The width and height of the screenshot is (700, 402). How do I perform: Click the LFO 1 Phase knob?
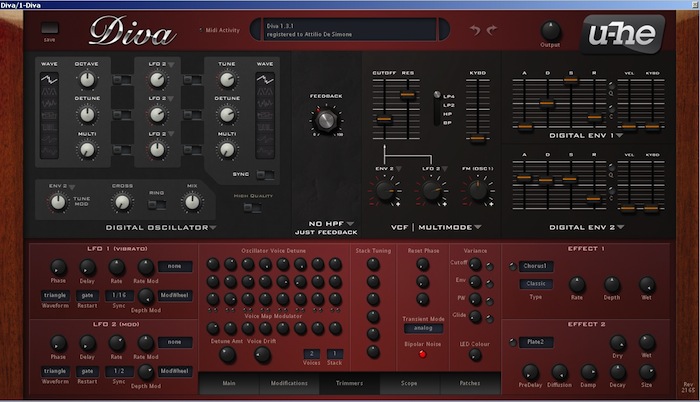coord(58,268)
